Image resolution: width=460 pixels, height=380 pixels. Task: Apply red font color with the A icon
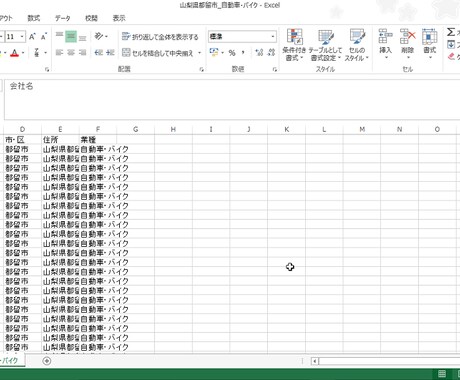click(x=14, y=53)
